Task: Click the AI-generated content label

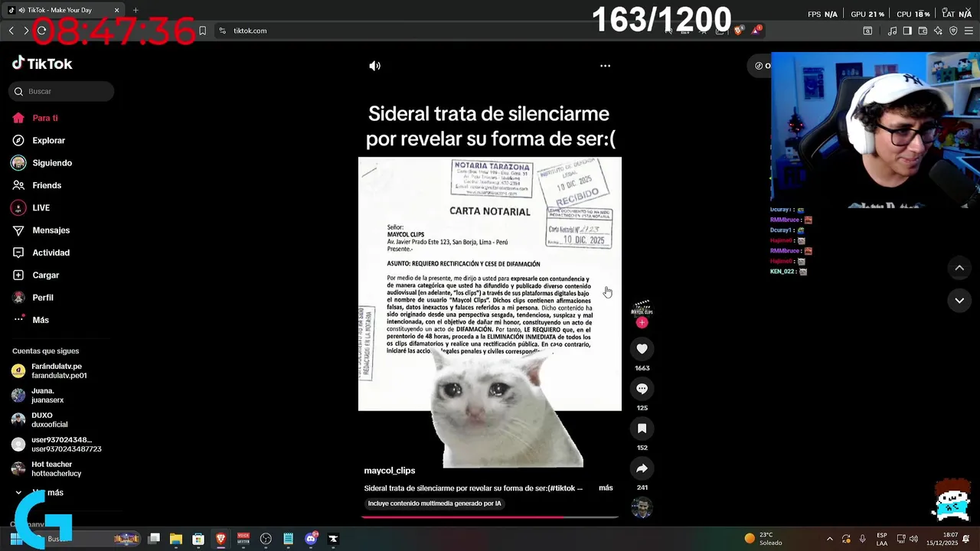Action: coord(434,504)
